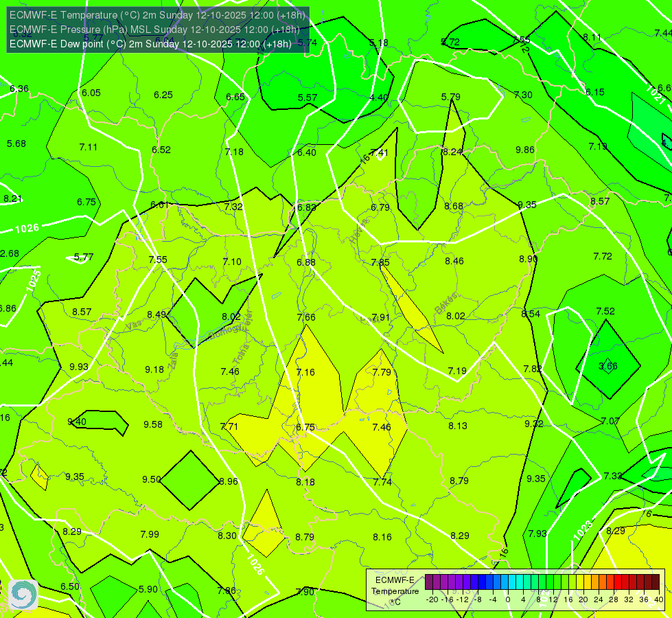Click the Békés county label
Image resolution: width=672 pixels, height=618 pixels.
coord(447,303)
